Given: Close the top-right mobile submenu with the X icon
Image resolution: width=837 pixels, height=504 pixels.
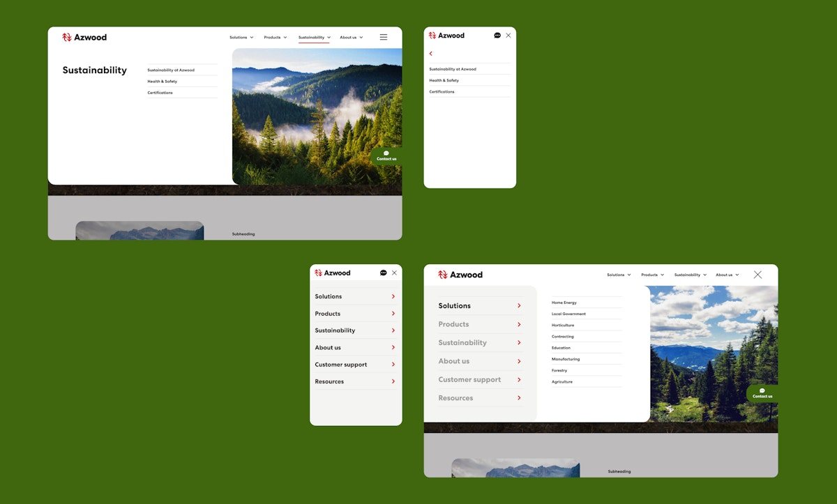Looking at the screenshot, I should 508,36.
